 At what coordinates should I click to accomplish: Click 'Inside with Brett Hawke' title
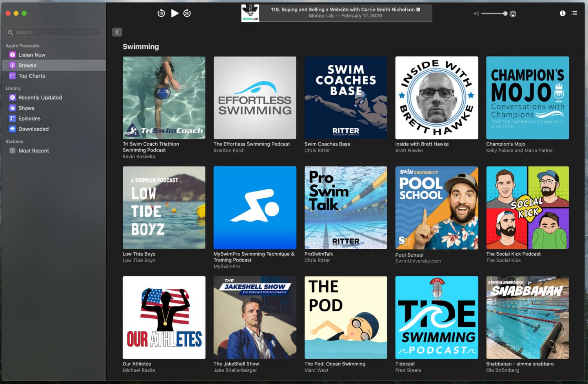[x=422, y=144]
